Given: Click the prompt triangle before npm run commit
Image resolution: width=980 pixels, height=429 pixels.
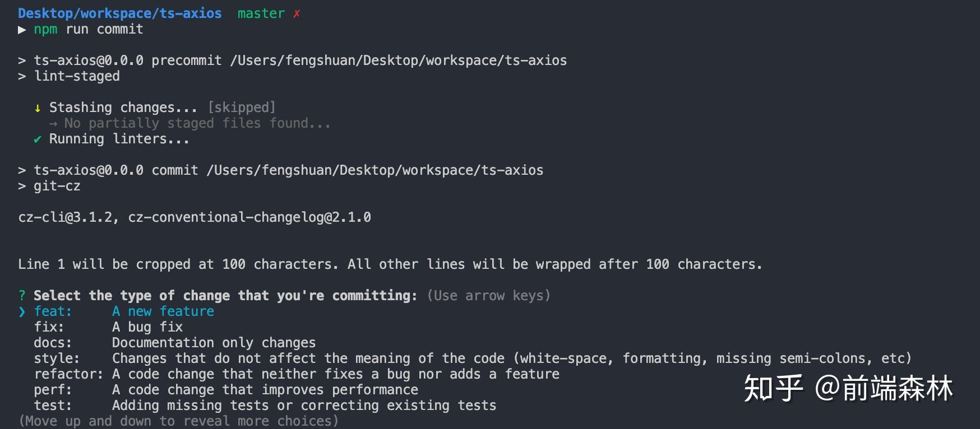Looking at the screenshot, I should point(22,29).
